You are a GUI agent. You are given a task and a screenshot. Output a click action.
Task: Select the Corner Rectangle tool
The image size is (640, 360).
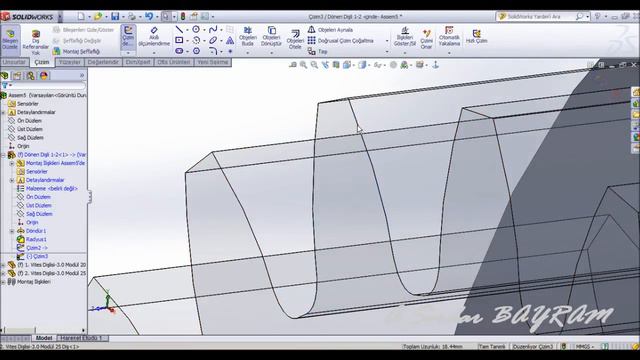click(x=179, y=40)
